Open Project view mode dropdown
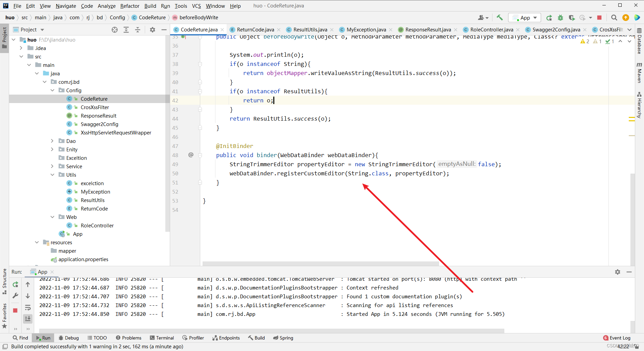 pos(42,30)
